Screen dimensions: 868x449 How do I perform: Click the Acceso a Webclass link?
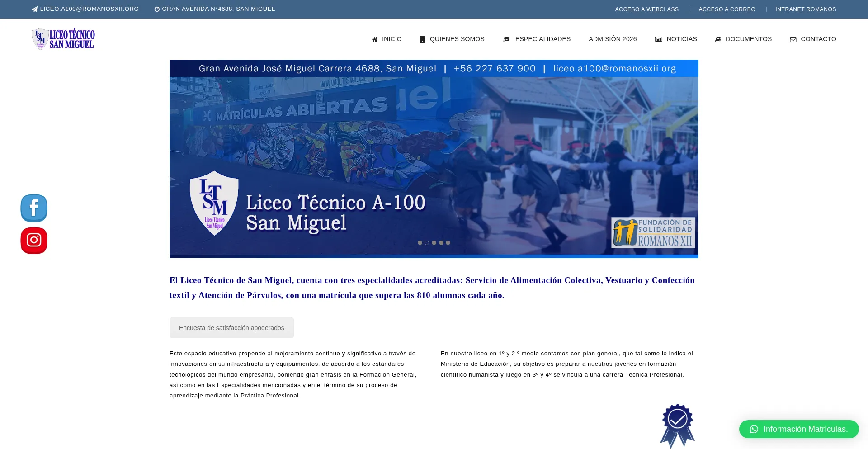[x=647, y=9]
